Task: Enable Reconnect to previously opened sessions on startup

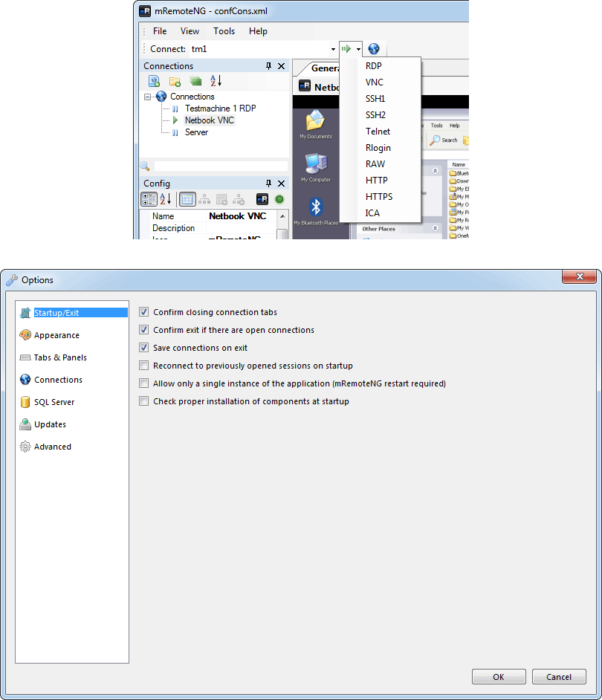Action: pyautogui.click(x=144, y=365)
